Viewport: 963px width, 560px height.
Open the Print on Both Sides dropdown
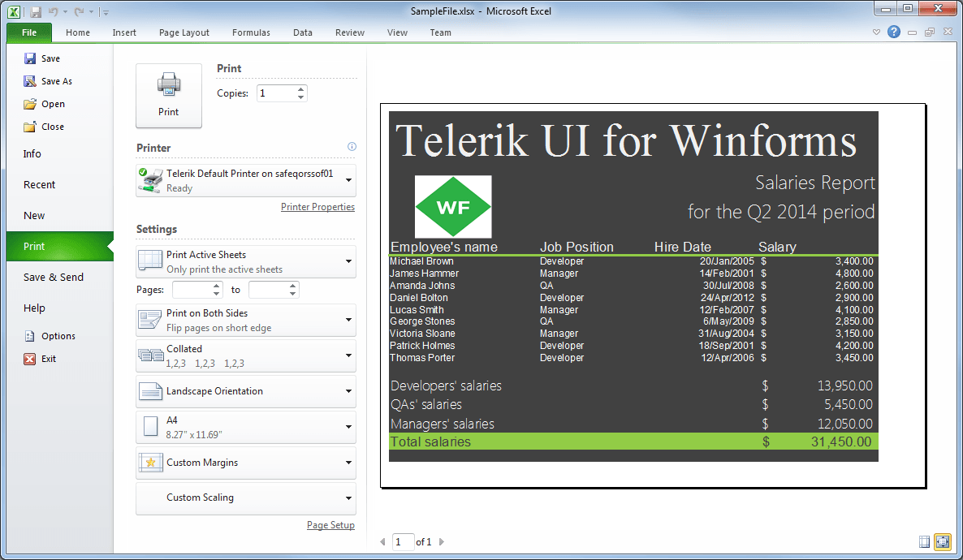point(246,320)
